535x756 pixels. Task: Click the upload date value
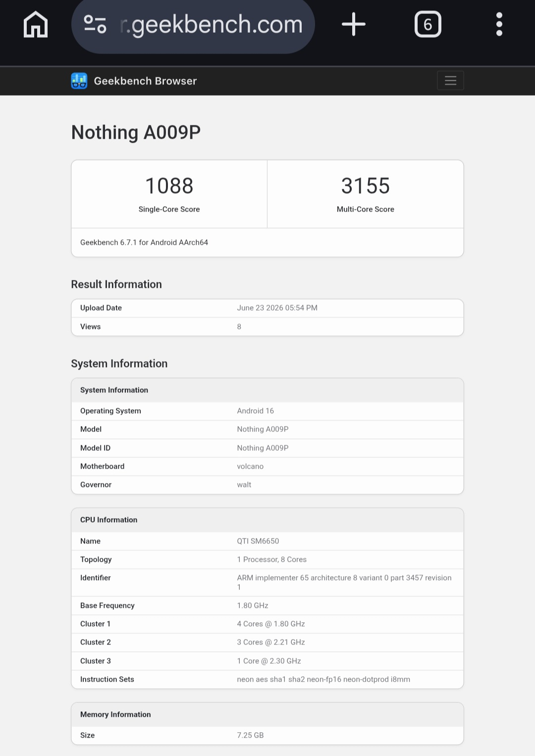coord(277,308)
